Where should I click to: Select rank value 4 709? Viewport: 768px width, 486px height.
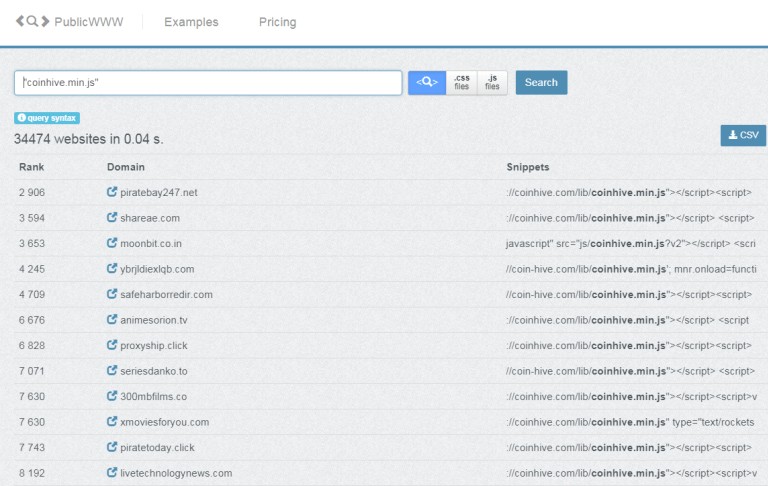[x=32, y=294]
